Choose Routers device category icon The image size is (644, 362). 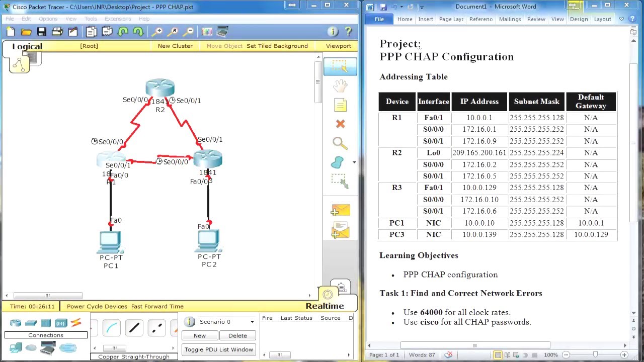(x=16, y=323)
